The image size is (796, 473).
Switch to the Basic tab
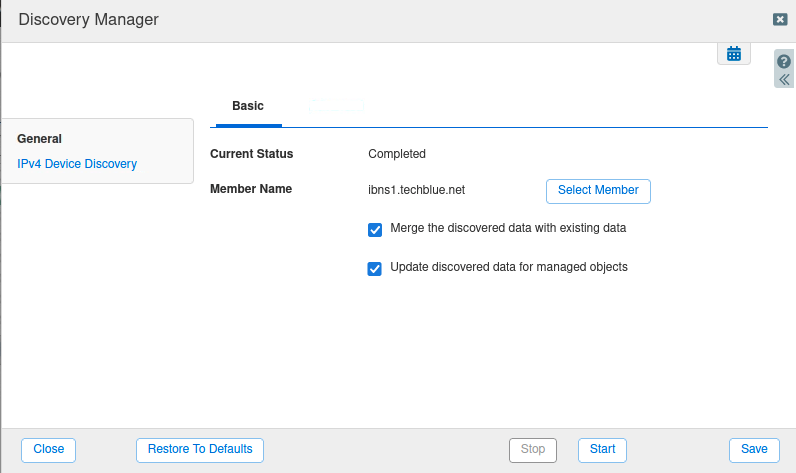248,106
